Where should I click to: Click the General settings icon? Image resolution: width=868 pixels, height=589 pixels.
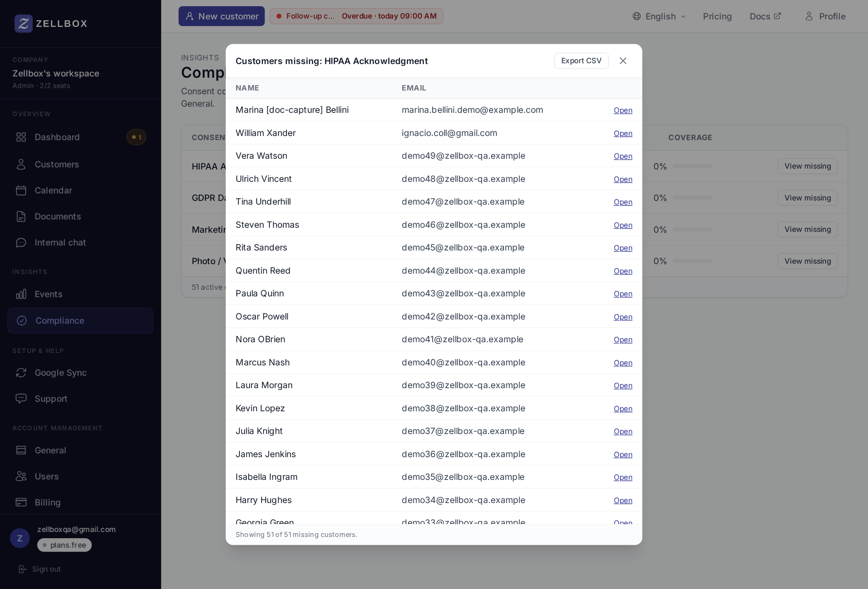pos(21,451)
